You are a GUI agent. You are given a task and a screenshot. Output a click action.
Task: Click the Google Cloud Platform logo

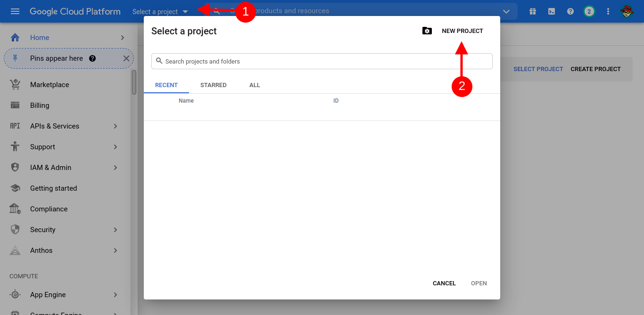click(x=75, y=11)
